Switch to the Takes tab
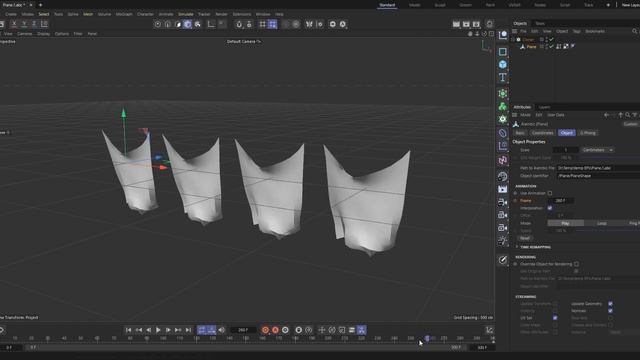The image size is (640, 360). click(x=540, y=23)
